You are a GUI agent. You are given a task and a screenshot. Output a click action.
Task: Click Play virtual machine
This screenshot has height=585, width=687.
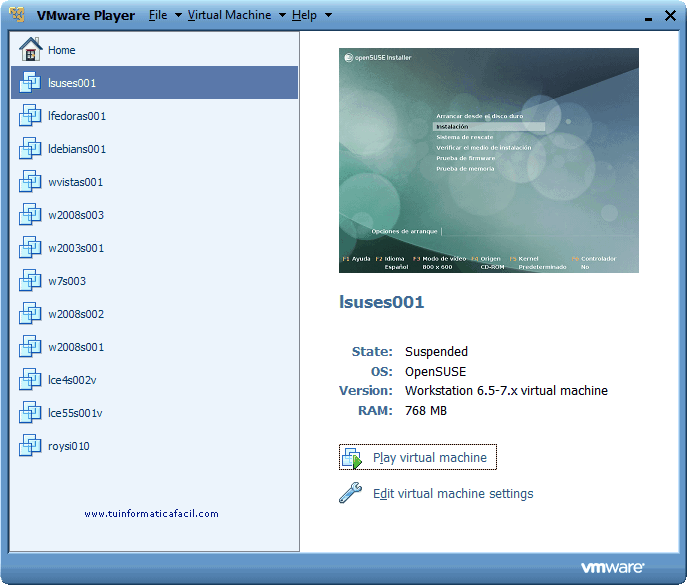coord(418,457)
